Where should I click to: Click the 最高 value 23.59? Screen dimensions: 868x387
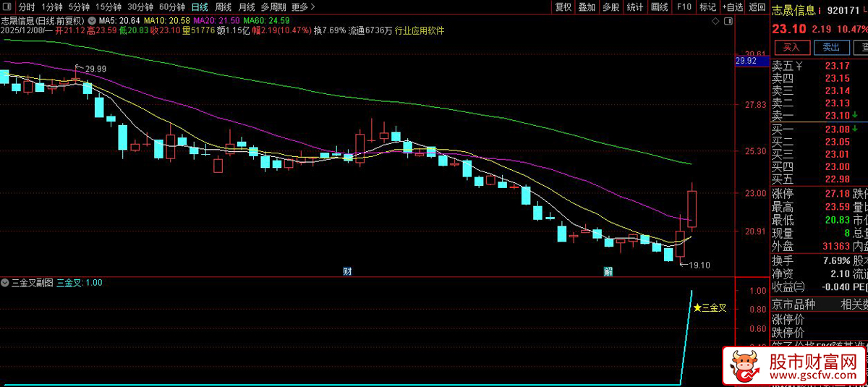click(837, 206)
